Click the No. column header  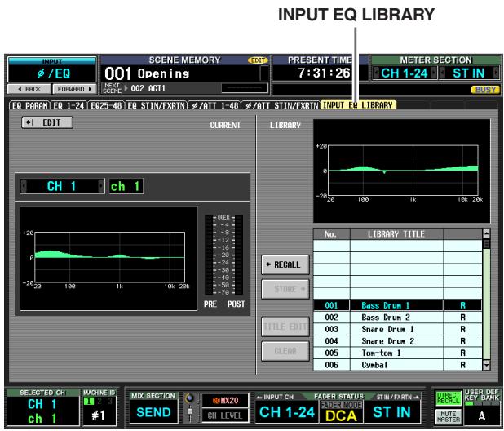point(331,233)
